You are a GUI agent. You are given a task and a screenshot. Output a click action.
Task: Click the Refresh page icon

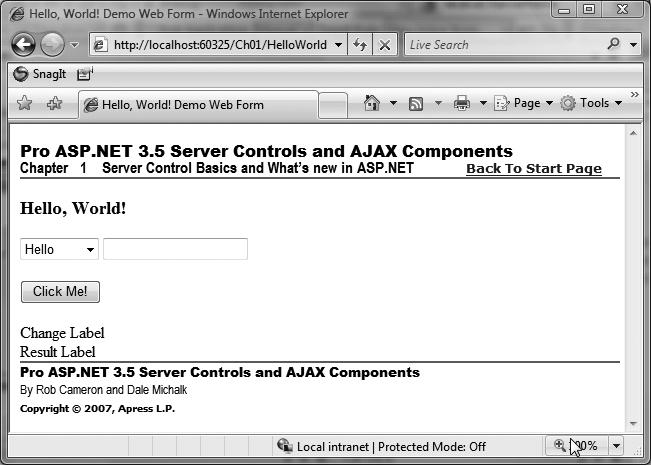360,44
